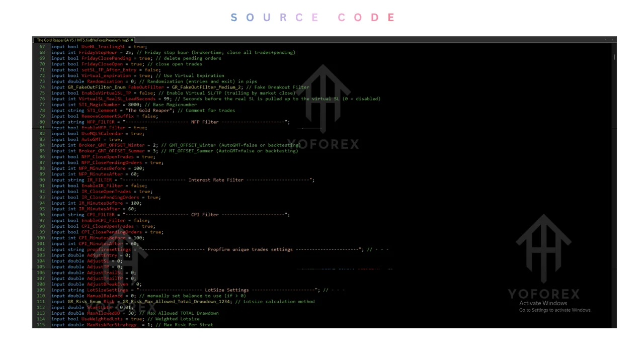Place cursor on FridayStopHour = 25 line
The width and height of the screenshot is (644, 362).
click(173, 52)
